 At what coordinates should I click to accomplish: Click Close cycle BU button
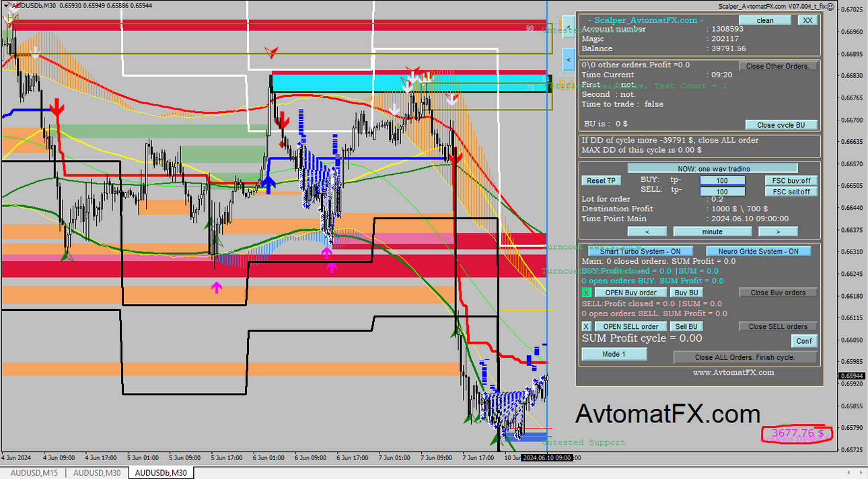781,124
